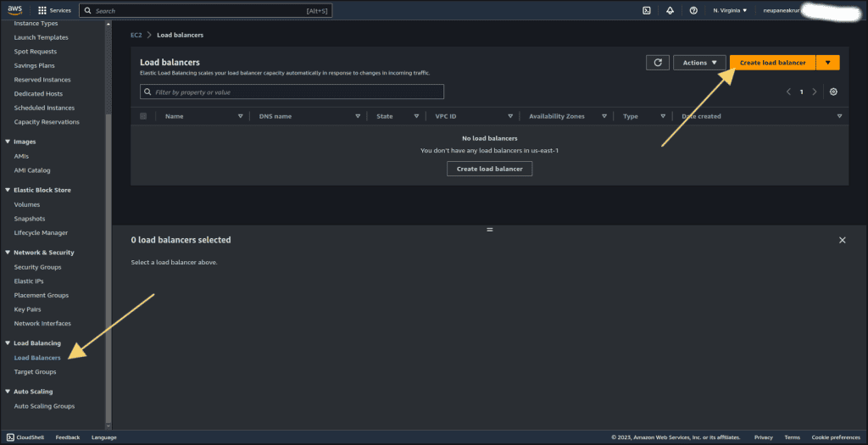Open the Actions dropdown
Screen dimensions: 868x445
699,63
